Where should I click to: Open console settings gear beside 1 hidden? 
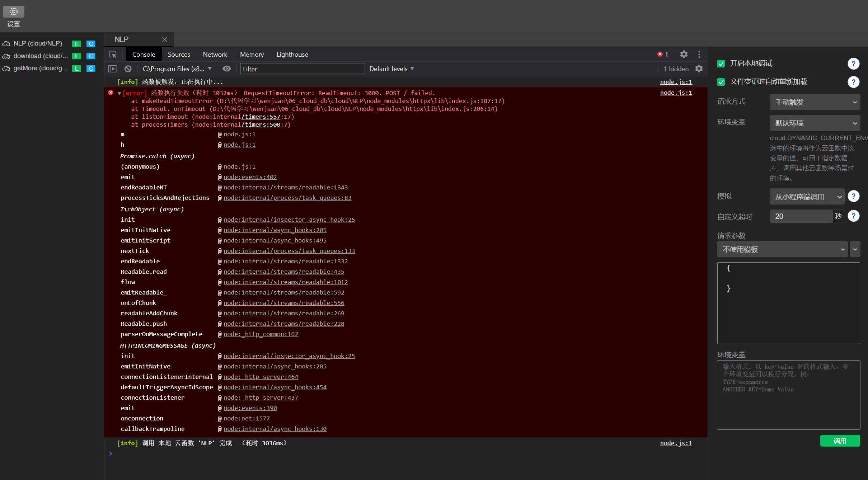point(699,69)
